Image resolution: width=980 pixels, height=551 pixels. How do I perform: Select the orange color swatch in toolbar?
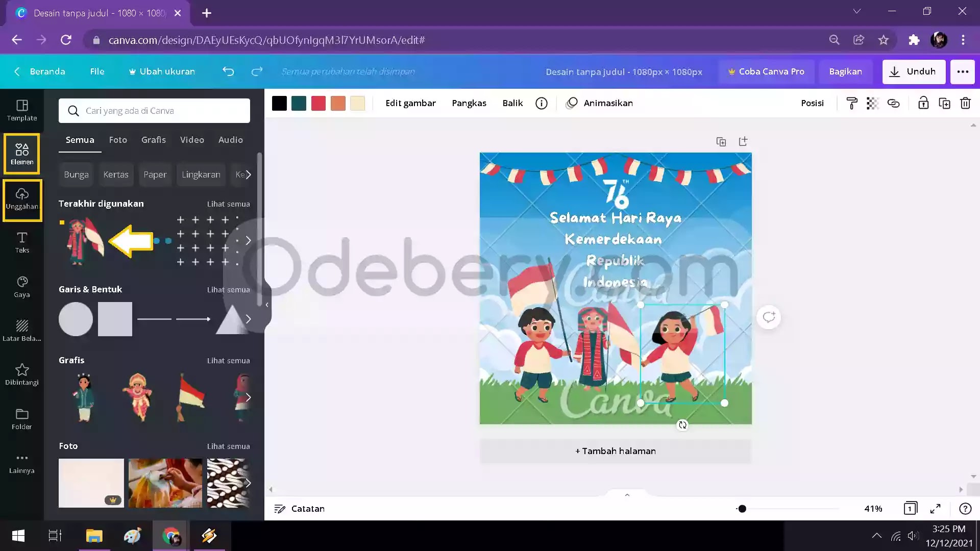tap(338, 103)
